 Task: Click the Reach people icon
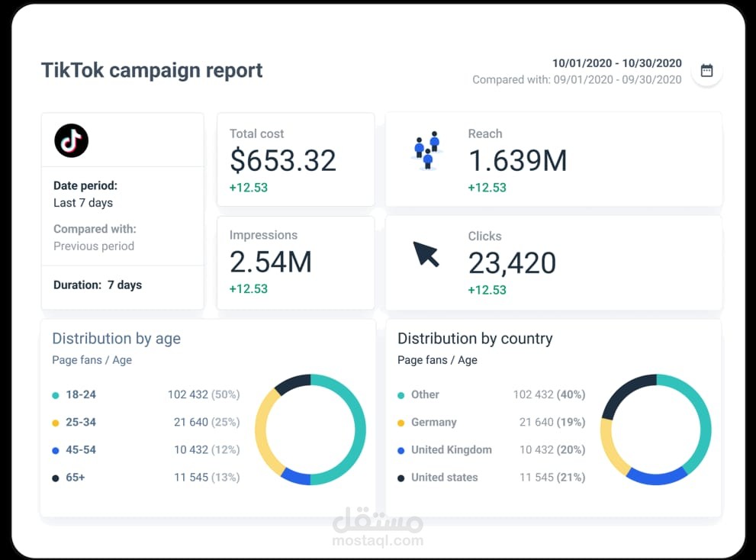427,150
